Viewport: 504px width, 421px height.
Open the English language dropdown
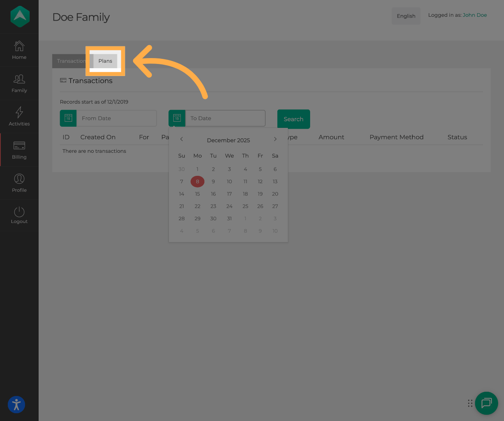coord(406,16)
